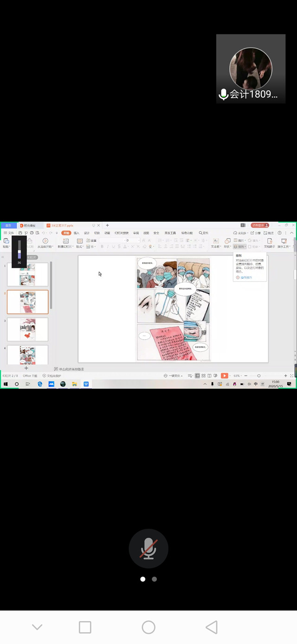Open the 排列 arrange dropdown
This screenshot has width=297, height=644.
239,246
